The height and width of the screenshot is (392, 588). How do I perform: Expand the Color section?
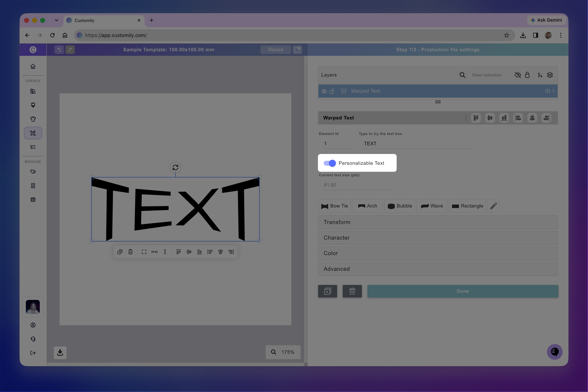pyautogui.click(x=438, y=253)
